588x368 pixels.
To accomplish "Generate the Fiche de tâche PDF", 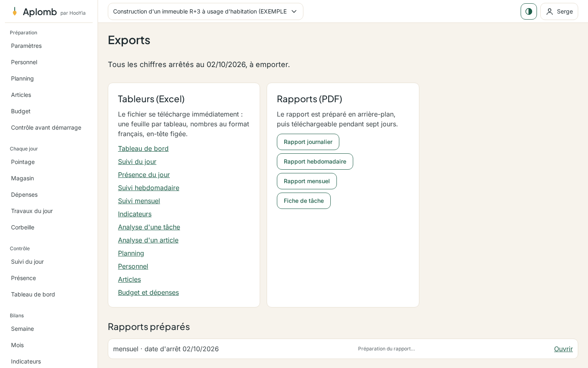I will point(304,201).
